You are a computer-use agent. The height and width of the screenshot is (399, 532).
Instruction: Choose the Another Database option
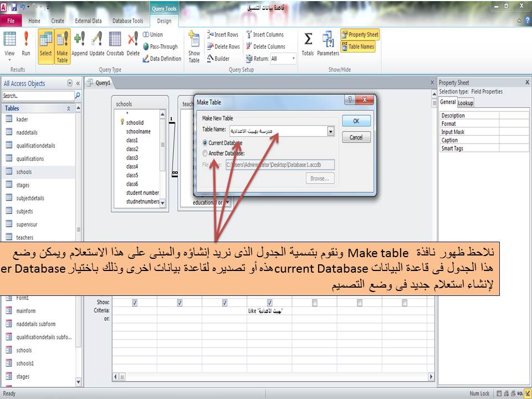(x=206, y=152)
